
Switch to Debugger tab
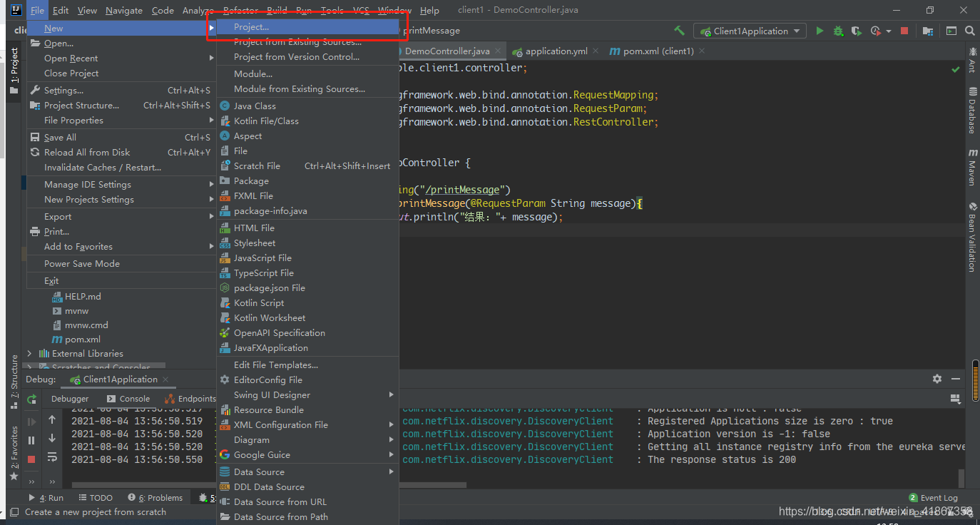coord(70,399)
